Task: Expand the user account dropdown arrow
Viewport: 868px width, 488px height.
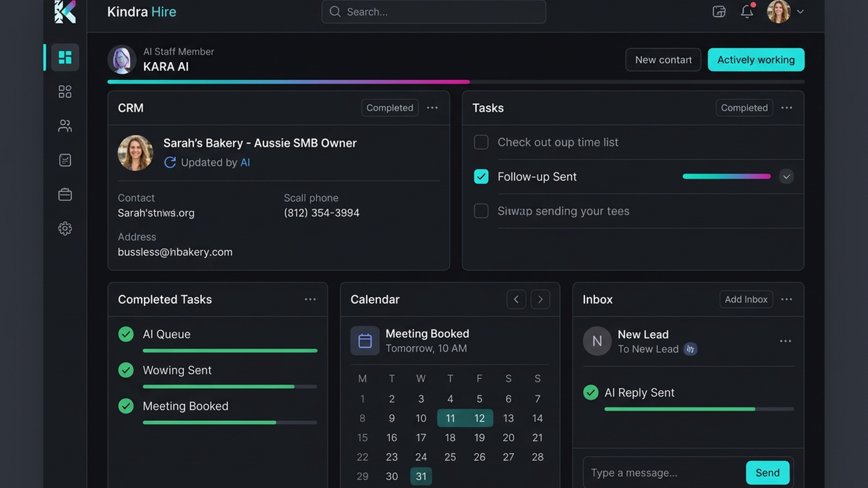Action: pos(800,11)
